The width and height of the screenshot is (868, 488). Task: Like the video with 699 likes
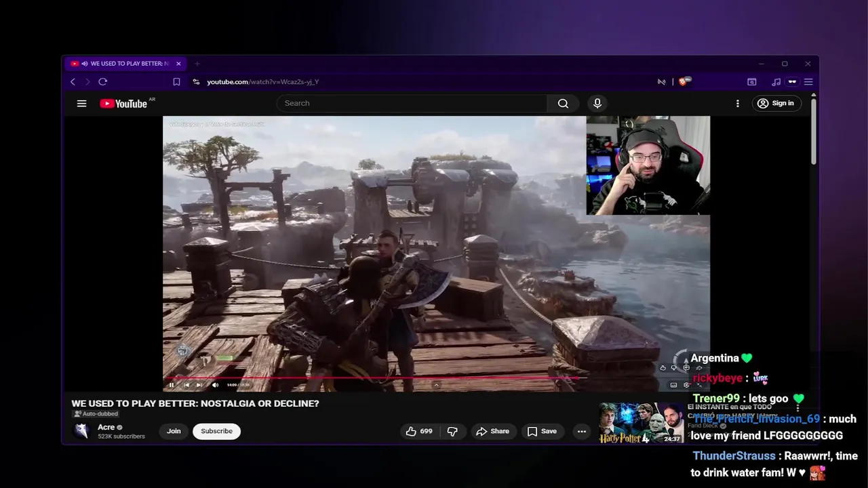(419, 431)
